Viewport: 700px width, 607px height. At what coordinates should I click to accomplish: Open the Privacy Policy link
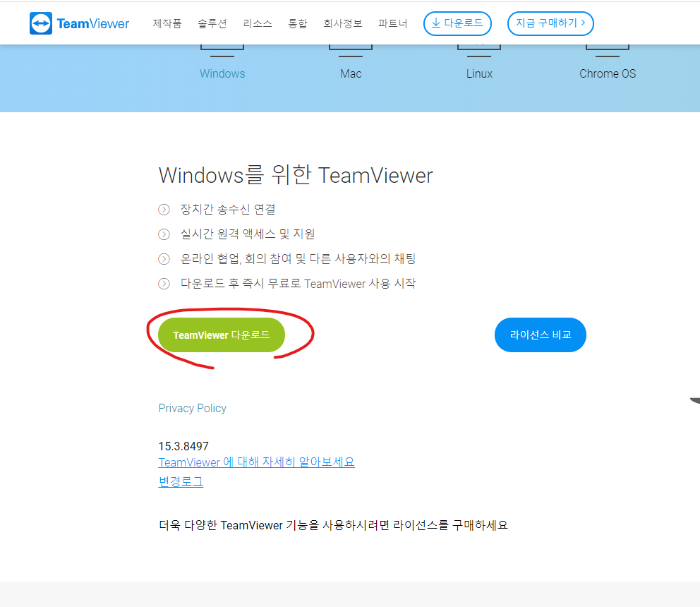[x=193, y=408]
